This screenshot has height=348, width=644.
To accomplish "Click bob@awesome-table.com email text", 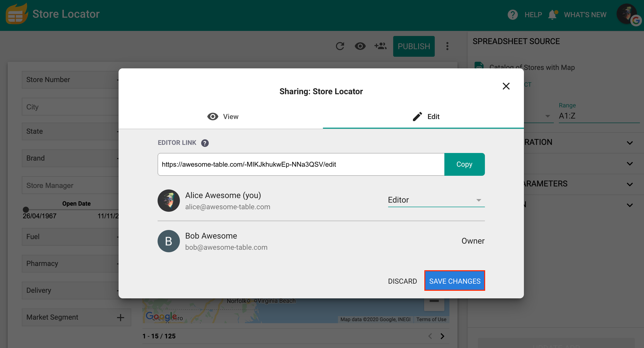I will click(226, 247).
